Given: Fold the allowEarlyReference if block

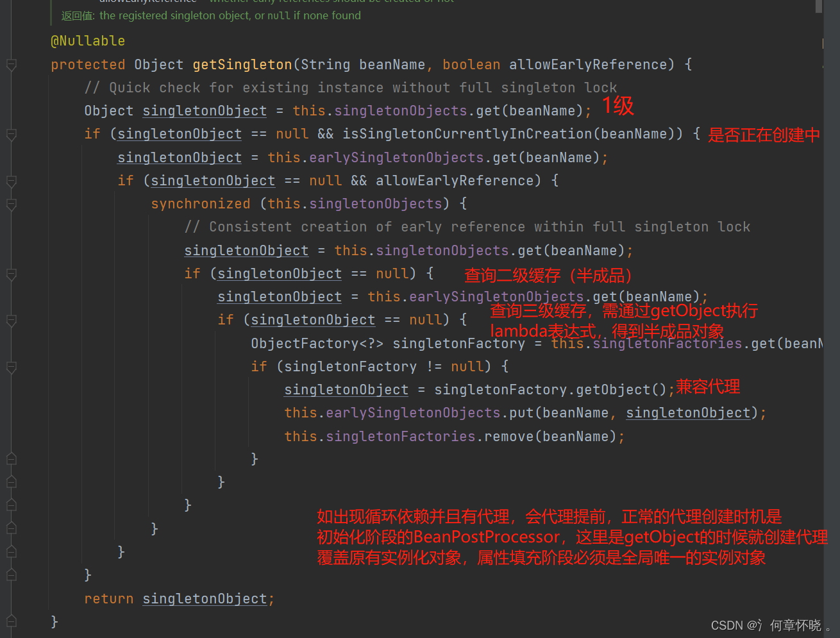Looking at the screenshot, I should [11, 181].
